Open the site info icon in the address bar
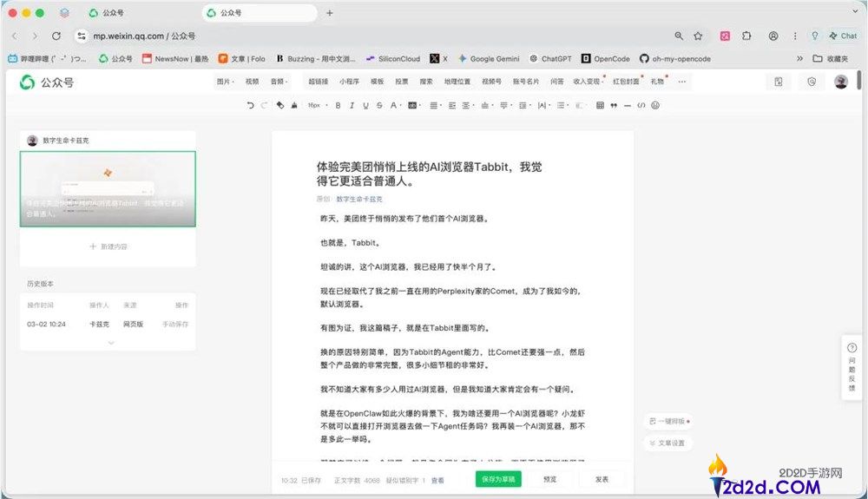The image size is (868, 499). click(x=82, y=36)
